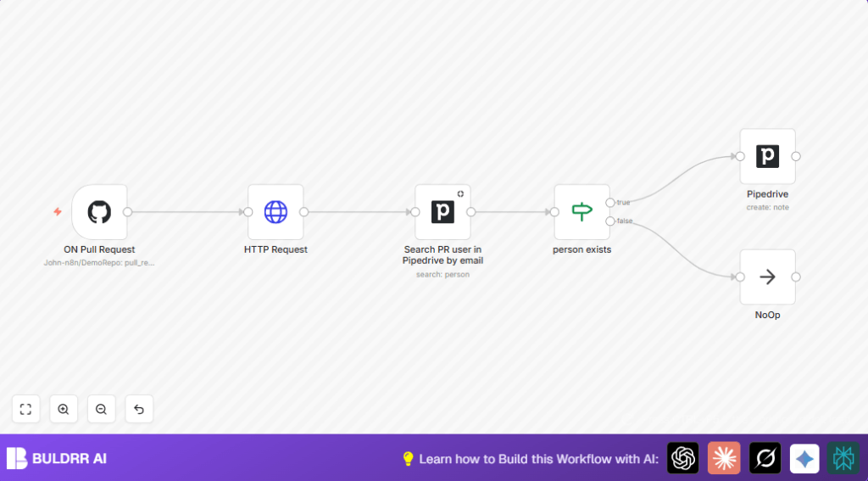Image resolution: width=868 pixels, height=481 pixels.
Task: Click the NoOp node input connector
Action: [740, 277]
